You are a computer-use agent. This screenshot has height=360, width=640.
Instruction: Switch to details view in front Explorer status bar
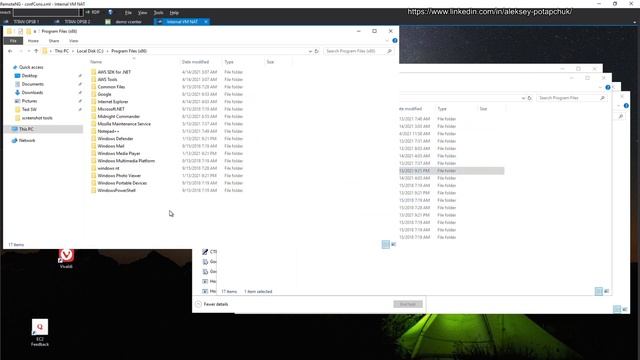tap(386, 244)
